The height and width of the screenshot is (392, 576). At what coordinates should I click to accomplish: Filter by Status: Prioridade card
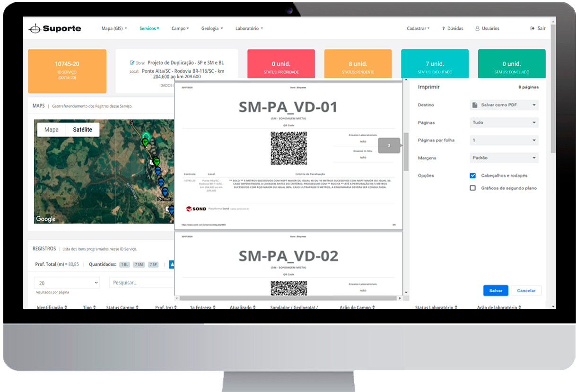click(x=281, y=64)
